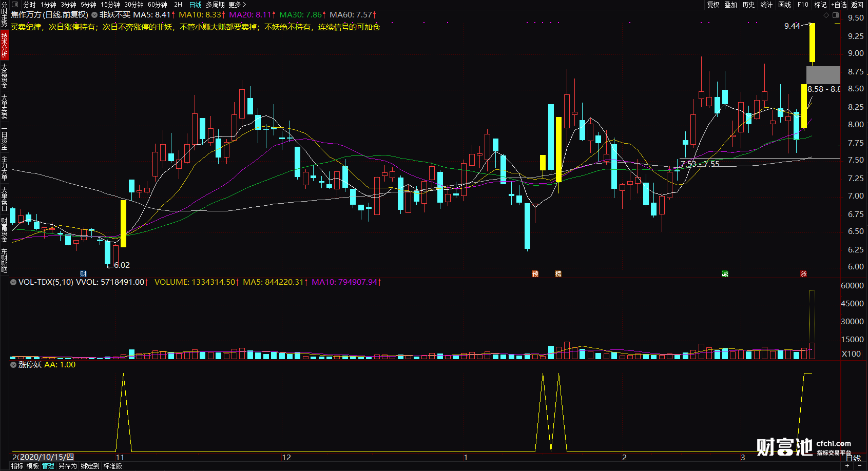Viewport: 868px width, 471px height.
Task: Click the 焦作万方 stock title
Action: (x=26, y=15)
